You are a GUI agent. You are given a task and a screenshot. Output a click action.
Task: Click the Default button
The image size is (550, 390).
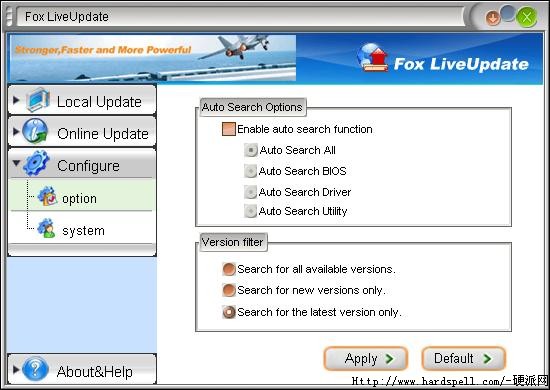[463, 358]
